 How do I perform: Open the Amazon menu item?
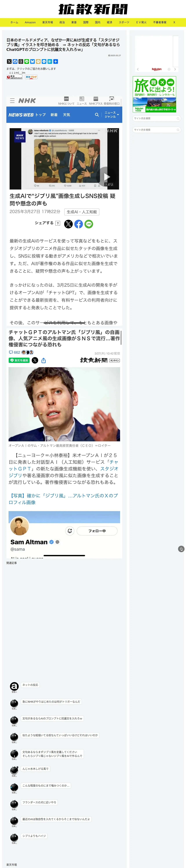[30, 22]
